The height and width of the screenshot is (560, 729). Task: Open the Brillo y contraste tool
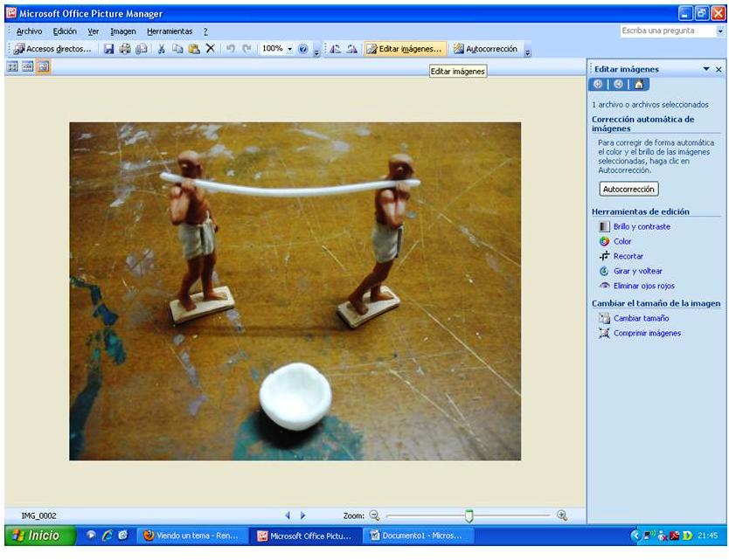click(642, 226)
